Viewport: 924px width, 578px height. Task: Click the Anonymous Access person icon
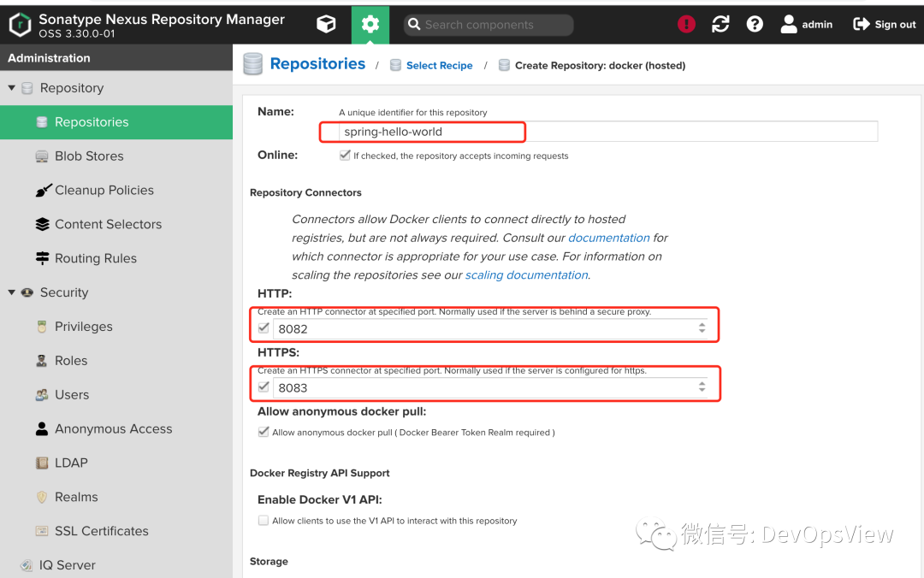click(x=42, y=429)
